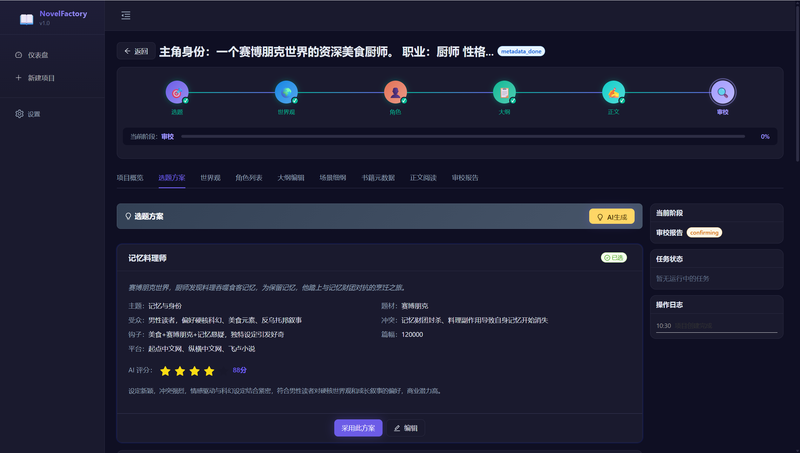This screenshot has width=800, height=453.
Task: Switch to the 项目概览 tab
Action: [x=130, y=178]
